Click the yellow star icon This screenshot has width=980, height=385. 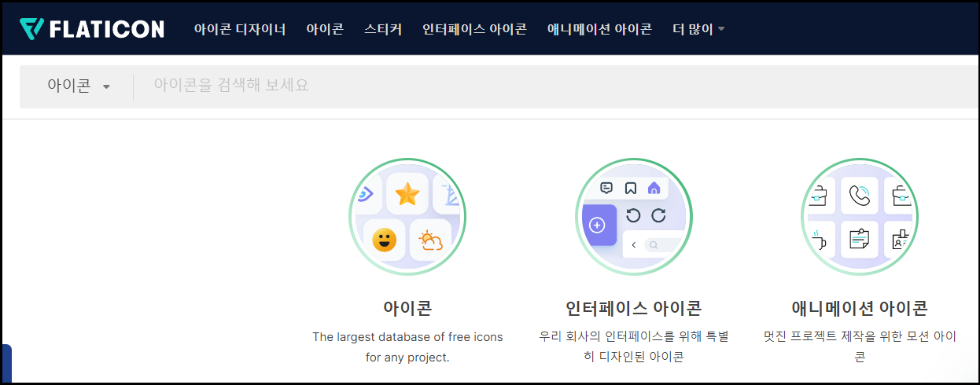pyautogui.click(x=407, y=194)
